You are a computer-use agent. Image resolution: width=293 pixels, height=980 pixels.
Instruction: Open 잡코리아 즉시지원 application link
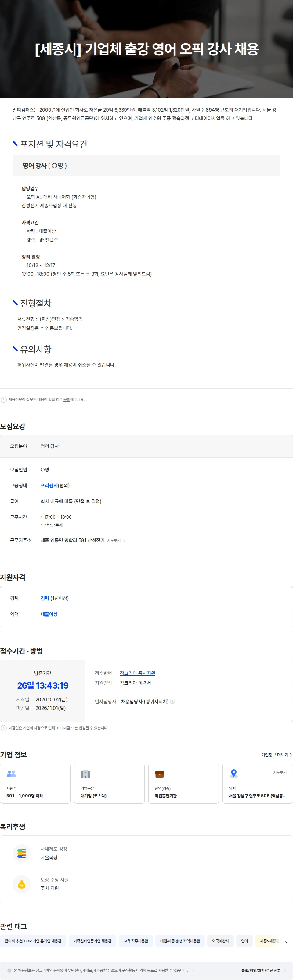pyautogui.click(x=138, y=673)
